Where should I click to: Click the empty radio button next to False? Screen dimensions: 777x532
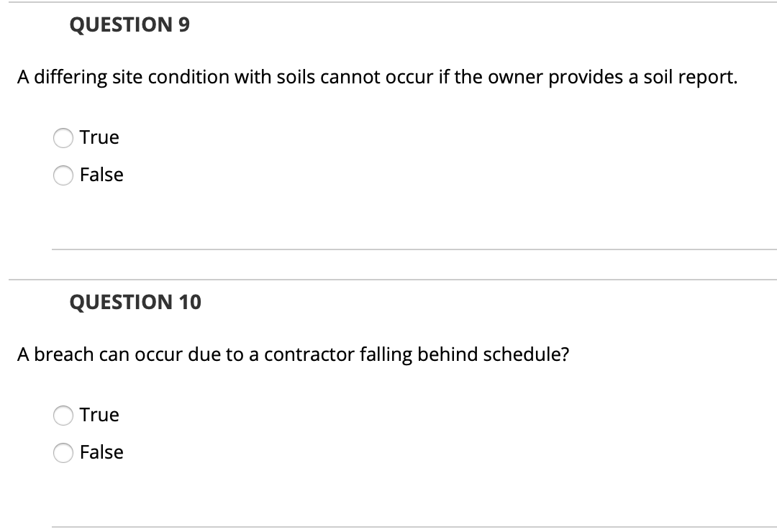[x=63, y=175]
